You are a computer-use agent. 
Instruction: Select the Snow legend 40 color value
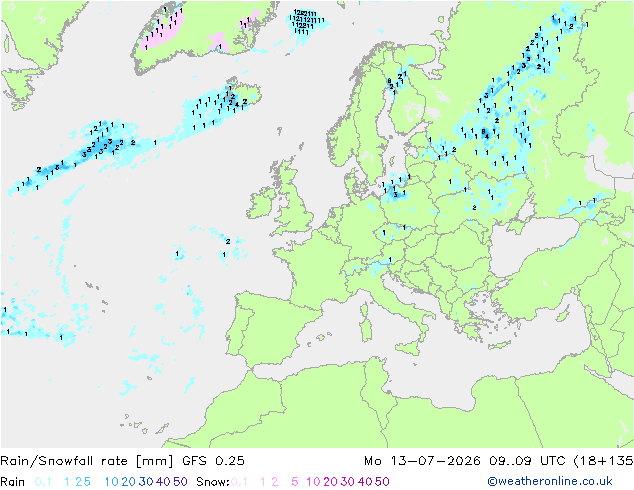click(365, 482)
